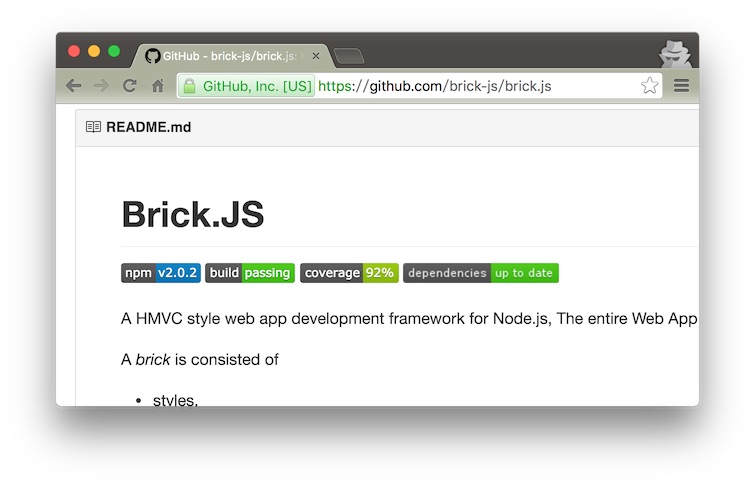Open the dependencies up to date badge
This screenshot has height=486, width=755.
tap(481, 273)
